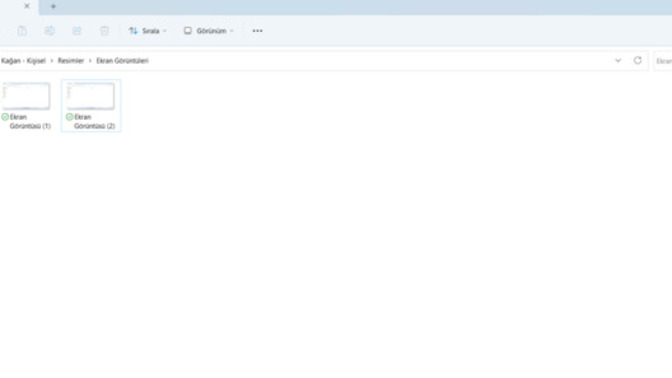Click sync status icon of Ekran Görüntüsü (2)
Image resolution: width=672 pixels, height=378 pixels.
[x=69, y=117]
